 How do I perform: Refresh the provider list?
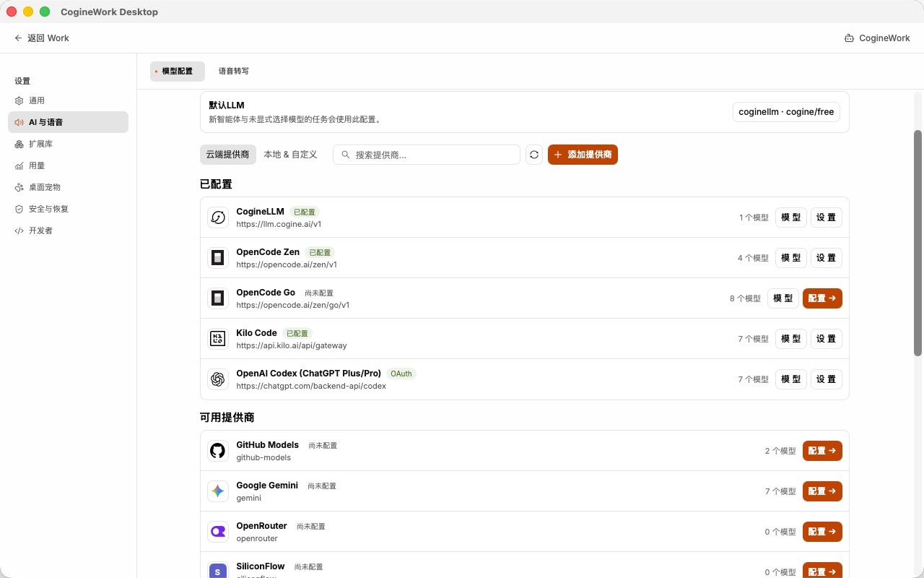(x=534, y=155)
